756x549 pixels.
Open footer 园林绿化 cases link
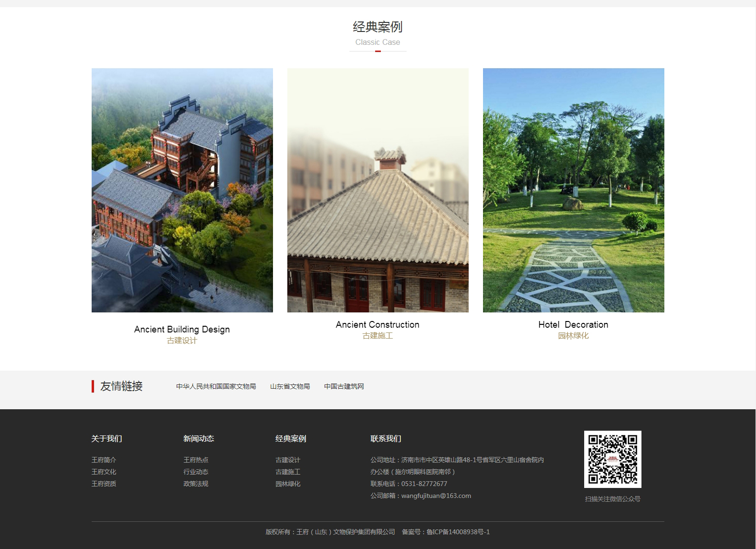tap(288, 484)
